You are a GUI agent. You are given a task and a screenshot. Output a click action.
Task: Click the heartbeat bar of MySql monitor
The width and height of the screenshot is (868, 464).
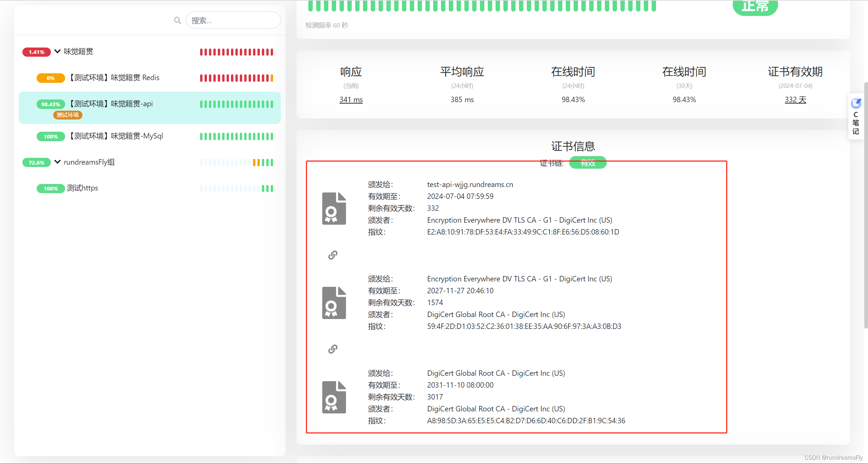[236, 136]
